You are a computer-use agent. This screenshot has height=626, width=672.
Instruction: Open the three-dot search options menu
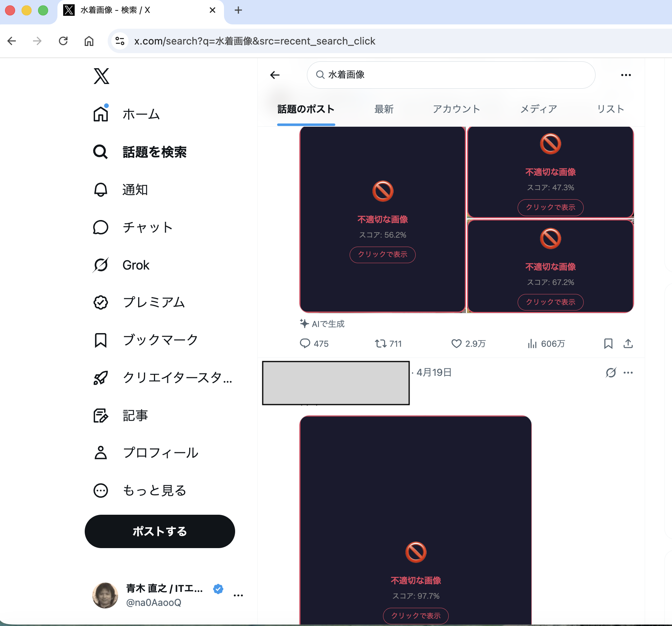coord(626,75)
